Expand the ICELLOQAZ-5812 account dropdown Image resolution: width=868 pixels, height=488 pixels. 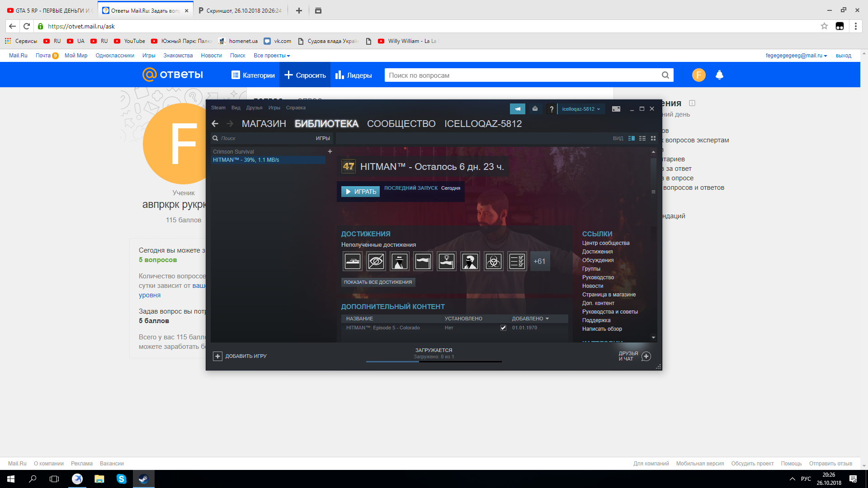581,108
